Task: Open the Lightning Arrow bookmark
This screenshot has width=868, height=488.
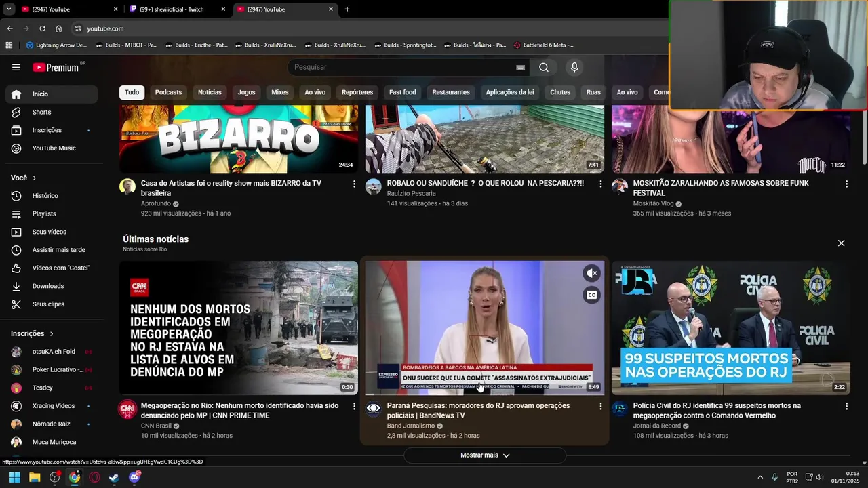Action: (x=56, y=45)
